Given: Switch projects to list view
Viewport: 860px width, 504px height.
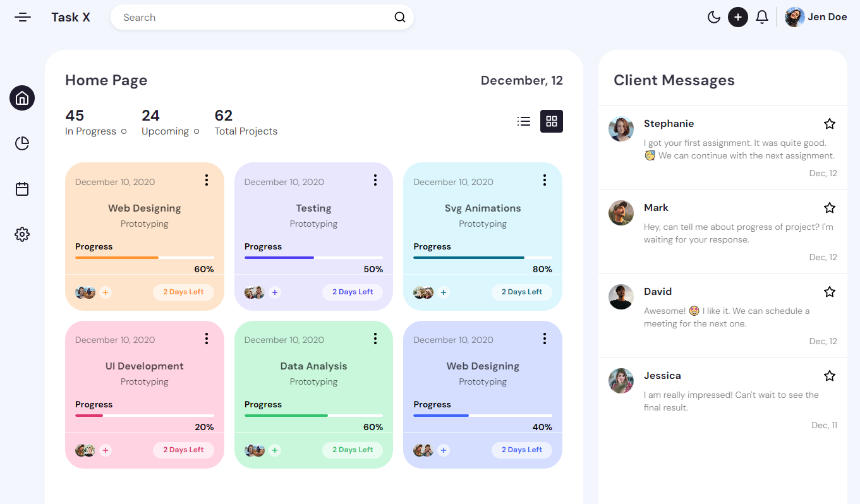Looking at the screenshot, I should 524,121.
